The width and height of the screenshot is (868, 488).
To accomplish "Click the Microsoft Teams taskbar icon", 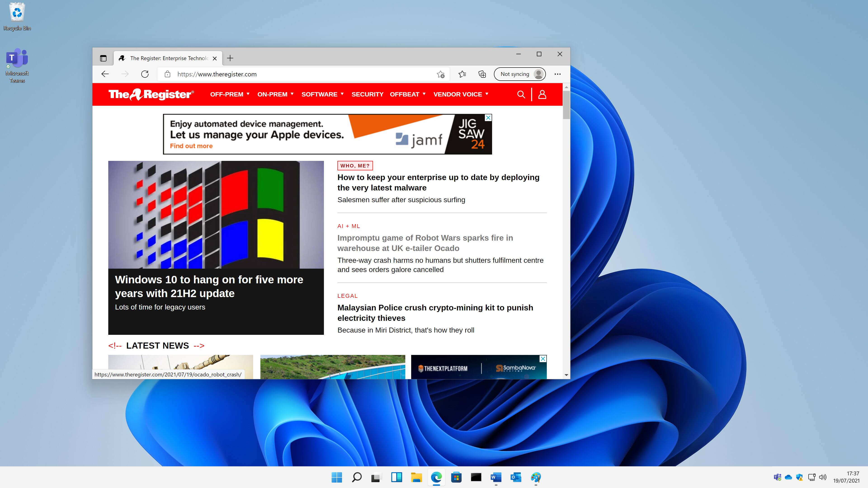I will click(x=777, y=477).
